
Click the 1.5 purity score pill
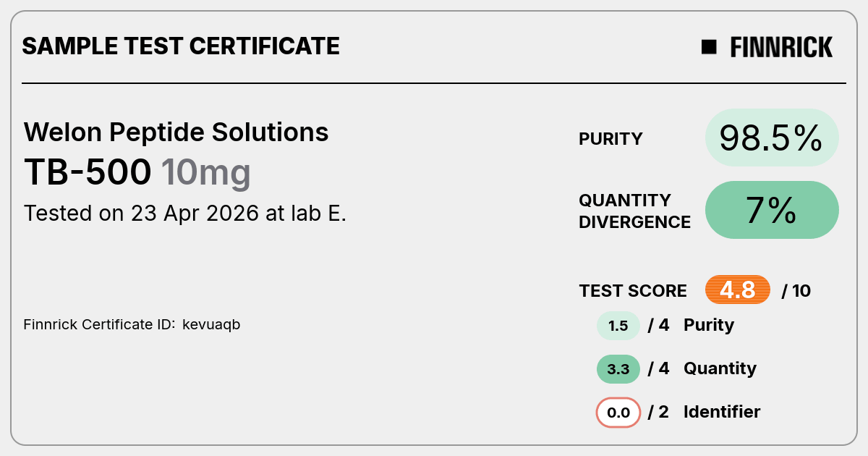point(618,326)
